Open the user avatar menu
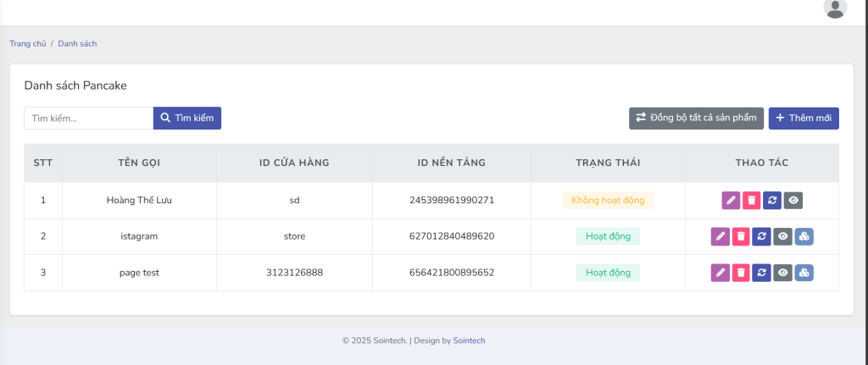The width and height of the screenshot is (868, 365). pyautogui.click(x=835, y=8)
